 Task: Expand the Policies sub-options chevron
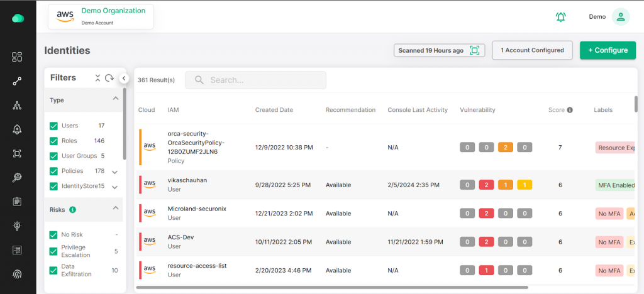click(115, 171)
